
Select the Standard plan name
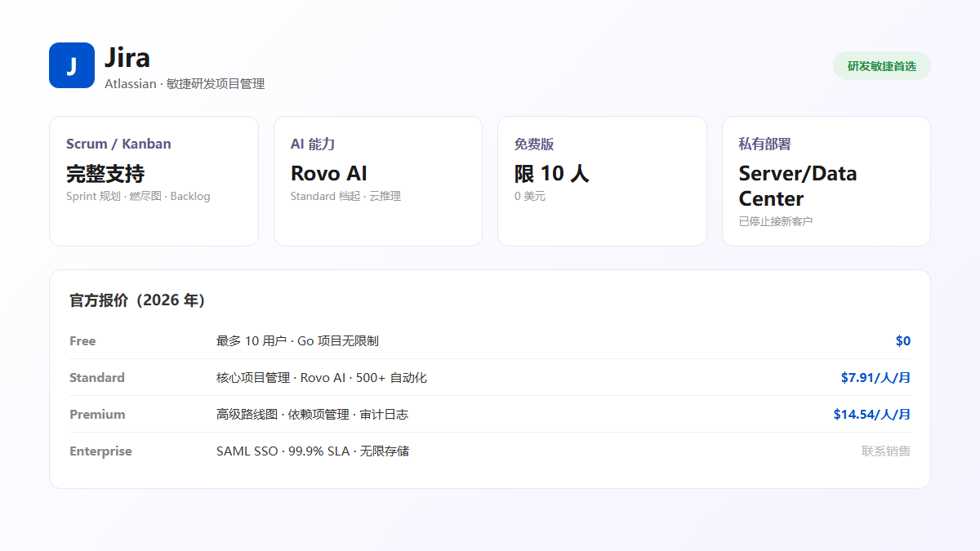97,378
